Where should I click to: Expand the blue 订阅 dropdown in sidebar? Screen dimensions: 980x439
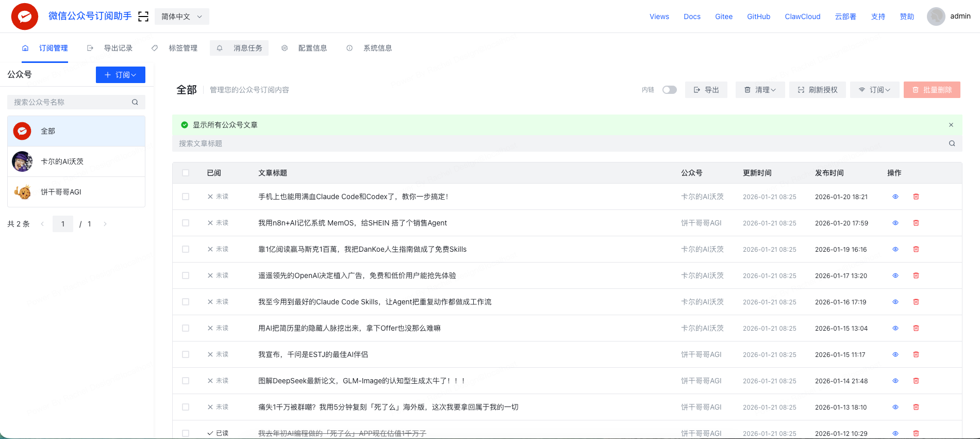pos(121,75)
